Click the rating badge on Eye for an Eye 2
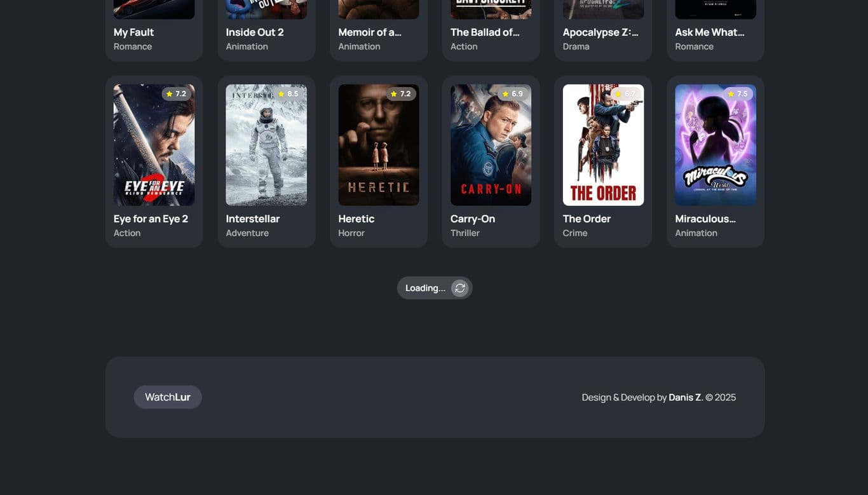 (175, 94)
